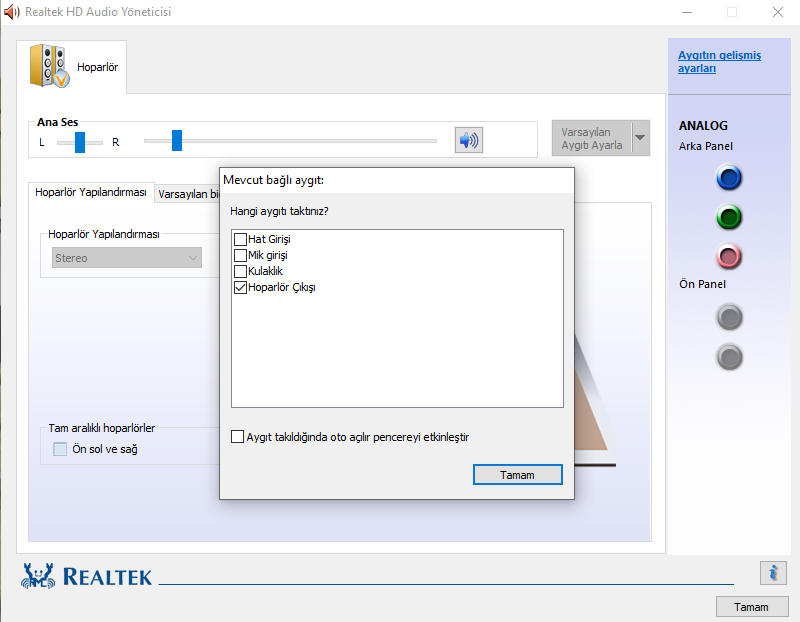Screen dimensions: 800x622
Task: Click the L/R balance slider handle
Action: 80,142
